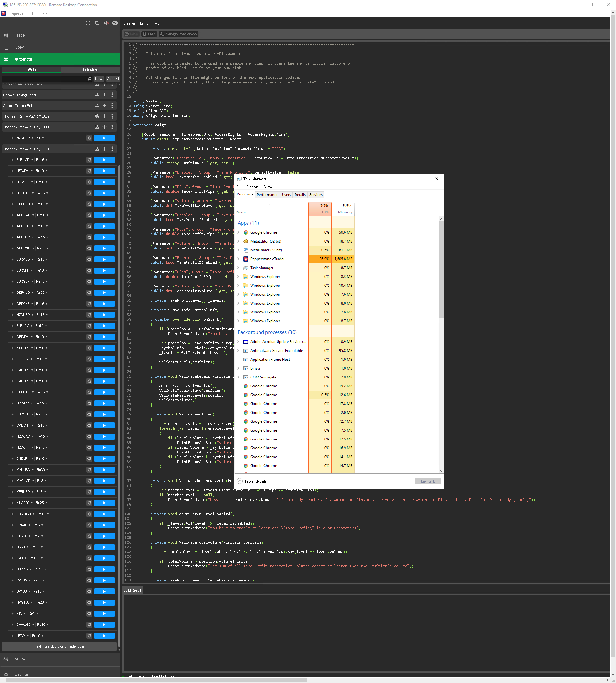Sort Task Manager by CPU column
This screenshot has height=683, width=616.
[x=320, y=209]
